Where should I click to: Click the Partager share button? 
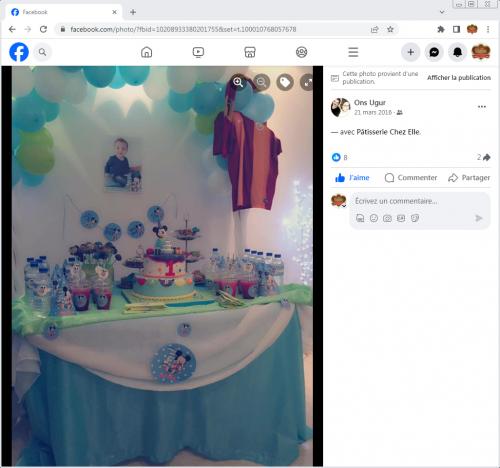coord(469,178)
